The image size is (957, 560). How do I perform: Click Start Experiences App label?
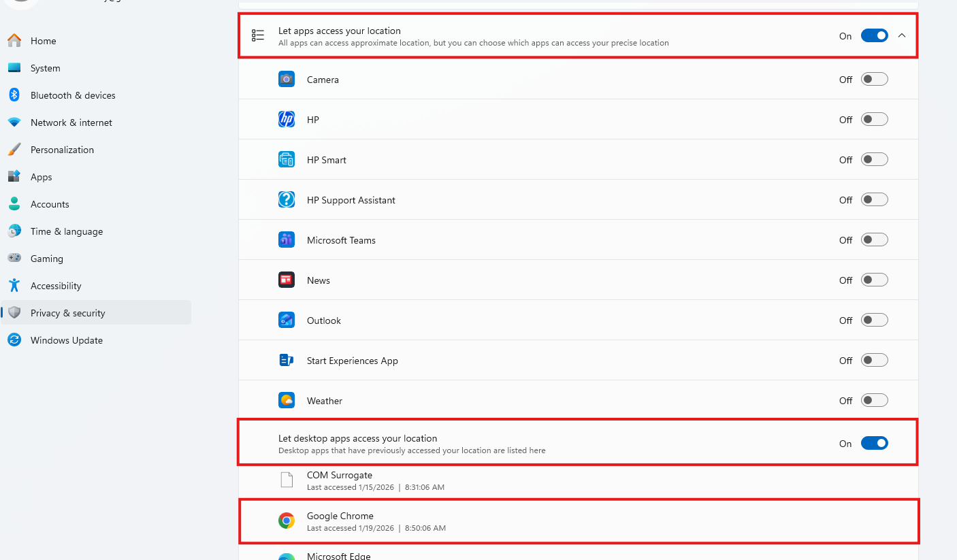point(353,361)
